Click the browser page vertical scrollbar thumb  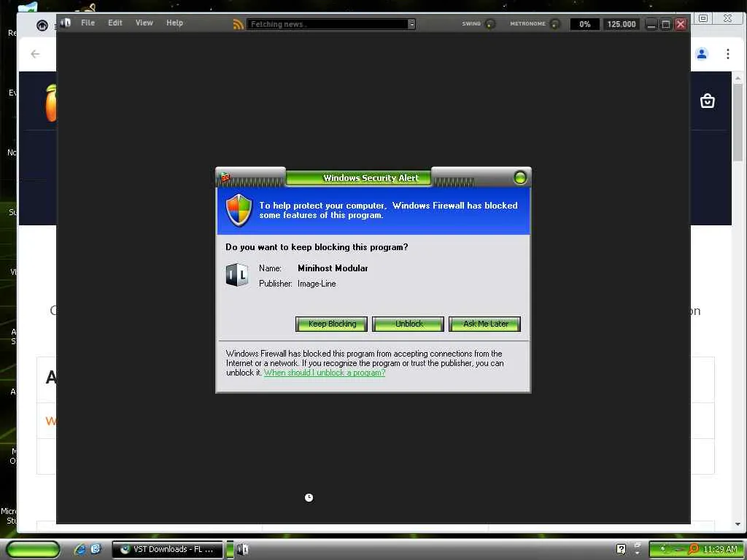738,122
